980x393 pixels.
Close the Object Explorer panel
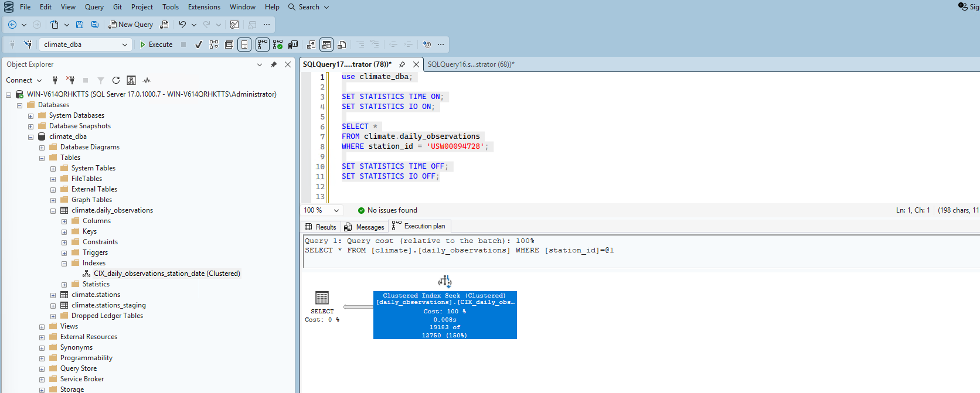pyautogui.click(x=288, y=64)
